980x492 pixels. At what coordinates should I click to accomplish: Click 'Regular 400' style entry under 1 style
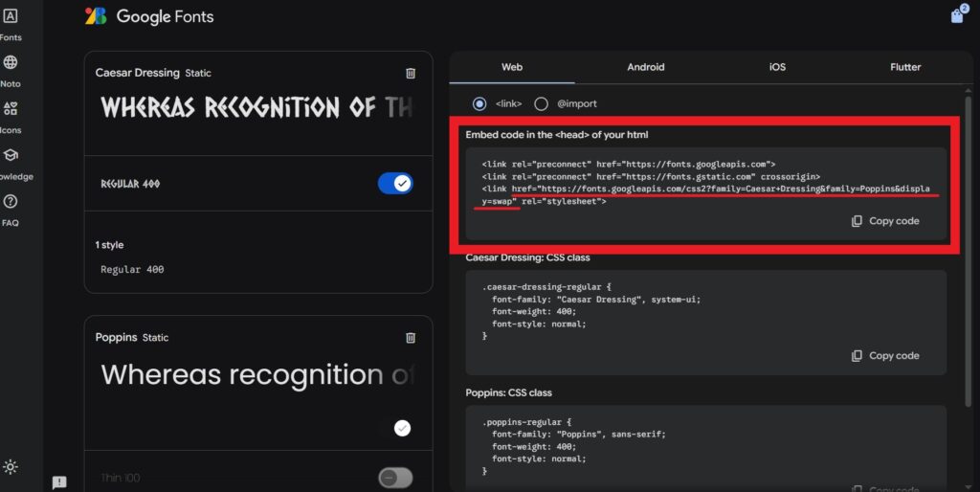pyautogui.click(x=132, y=269)
